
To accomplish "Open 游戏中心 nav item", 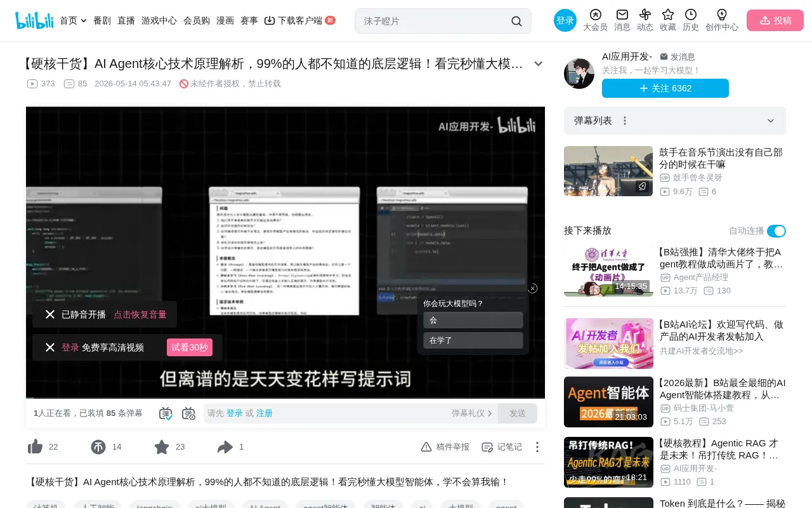I will click(159, 20).
